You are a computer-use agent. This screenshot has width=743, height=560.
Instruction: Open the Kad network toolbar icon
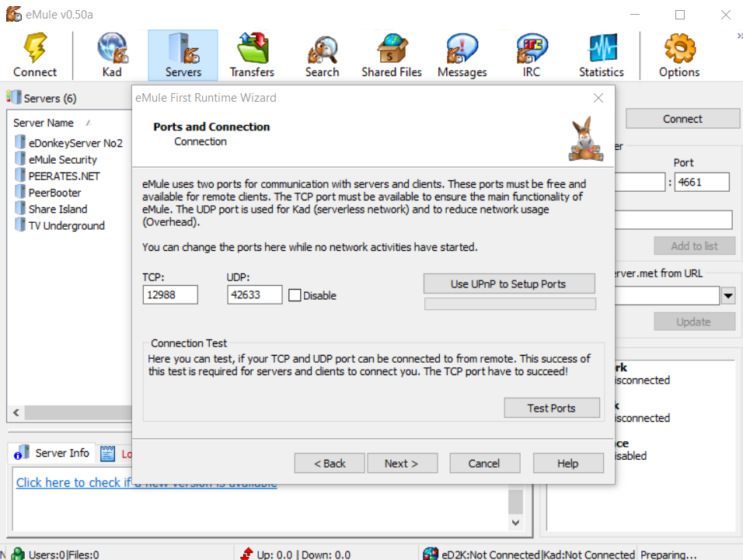tap(112, 48)
